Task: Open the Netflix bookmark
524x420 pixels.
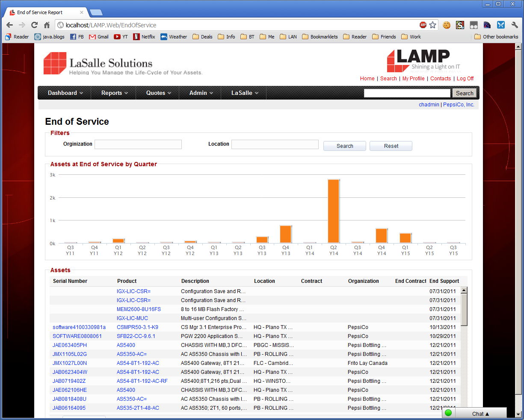Action: click(x=144, y=37)
